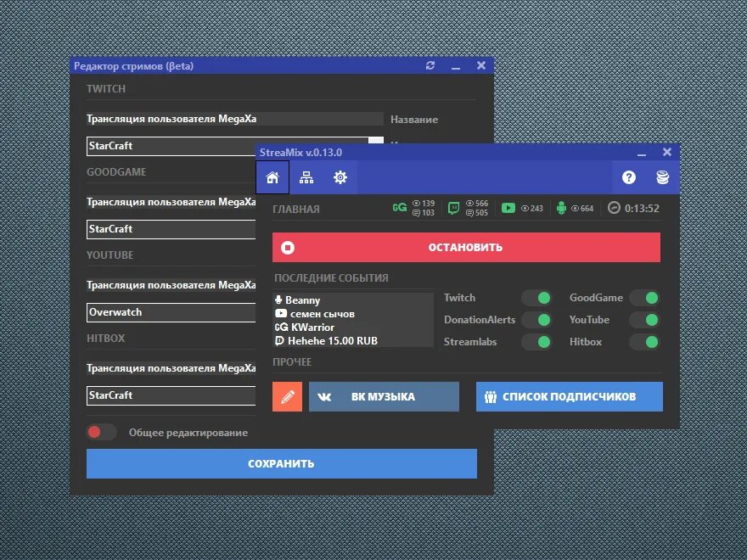Disable the Twitch toggle
This screenshot has width=747, height=560.
pyautogui.click(x=536, y=298)
